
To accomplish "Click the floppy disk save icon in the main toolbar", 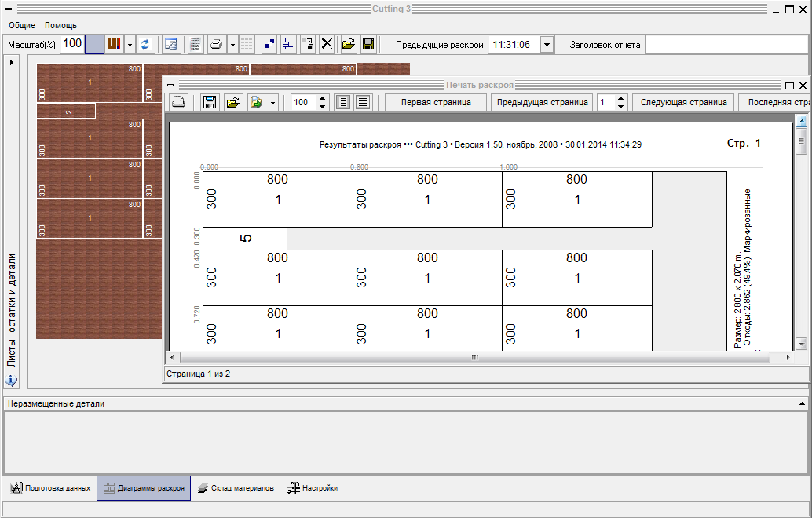I will [x=368, y=45].
